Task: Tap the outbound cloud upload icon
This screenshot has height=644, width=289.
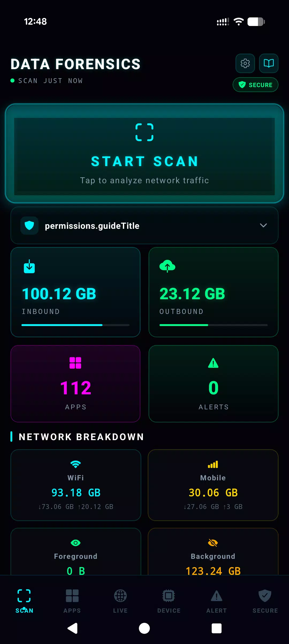Action: point(167,266)
